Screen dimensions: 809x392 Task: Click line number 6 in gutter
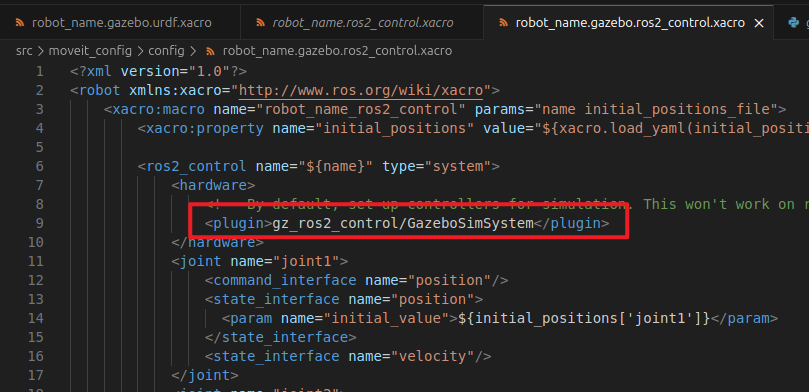tap(40, 166)
